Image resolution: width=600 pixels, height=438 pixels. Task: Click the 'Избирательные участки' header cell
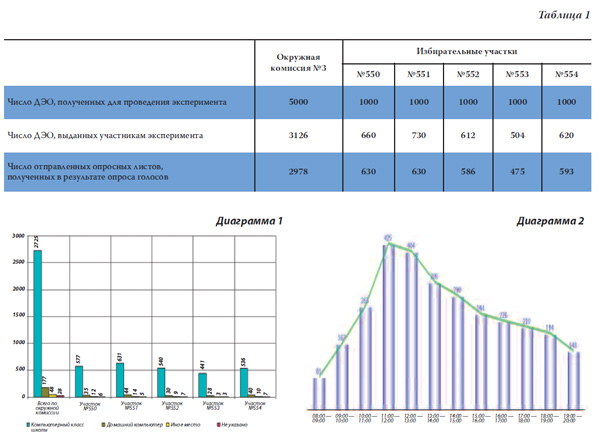point(466,50)
